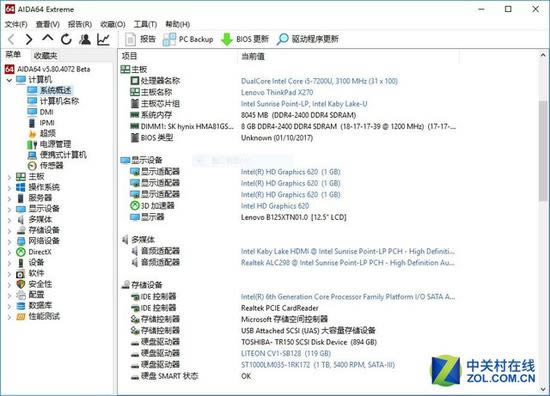Image resolution: width=550 pixels, height=396 pixels.
Task: Open the Realtek ALC298 audio link
Action: click(x=348, y=263)
